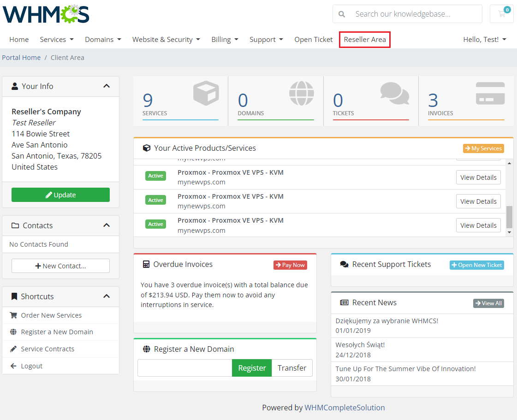Click the products list scrollbar thumb
Image resolution: width=517 pixels, height=420 pixels.
510,217
